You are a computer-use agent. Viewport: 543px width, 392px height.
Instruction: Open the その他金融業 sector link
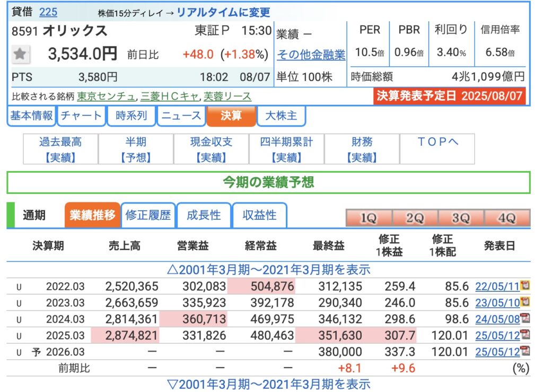coord(311,55)
